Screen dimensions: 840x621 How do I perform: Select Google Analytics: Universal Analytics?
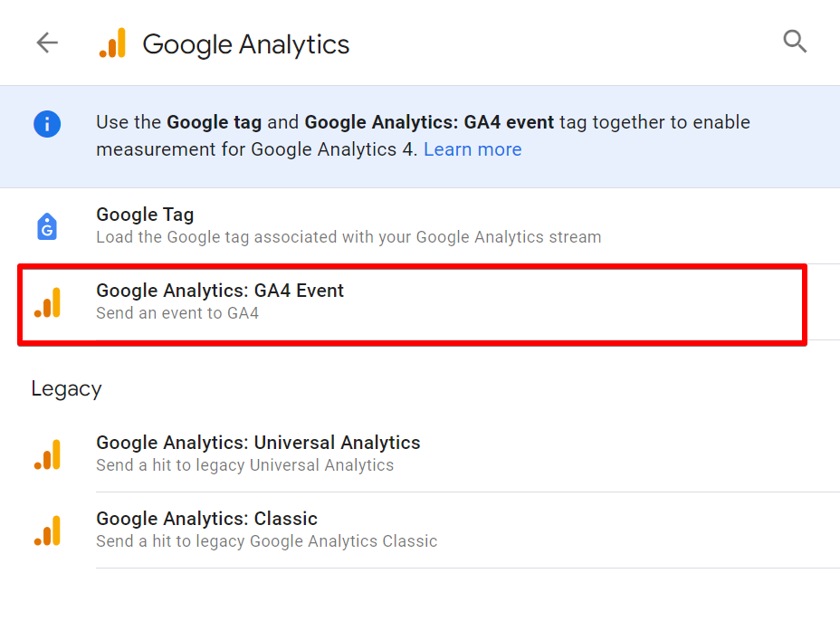258,443
